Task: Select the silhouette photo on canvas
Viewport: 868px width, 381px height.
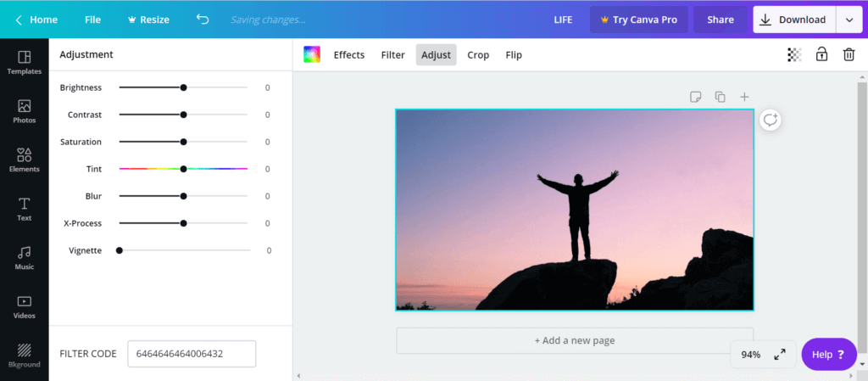Action: point(575,210)
